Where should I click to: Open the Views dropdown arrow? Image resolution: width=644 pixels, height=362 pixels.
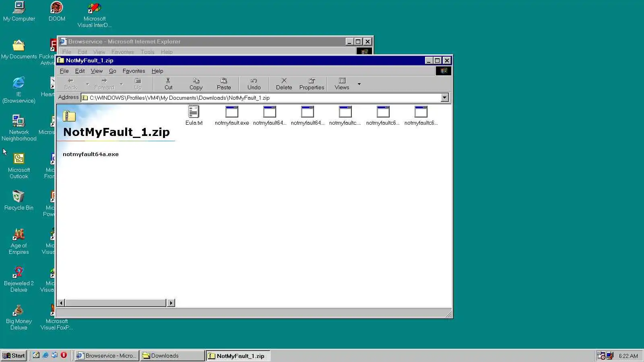pos(359,84)
